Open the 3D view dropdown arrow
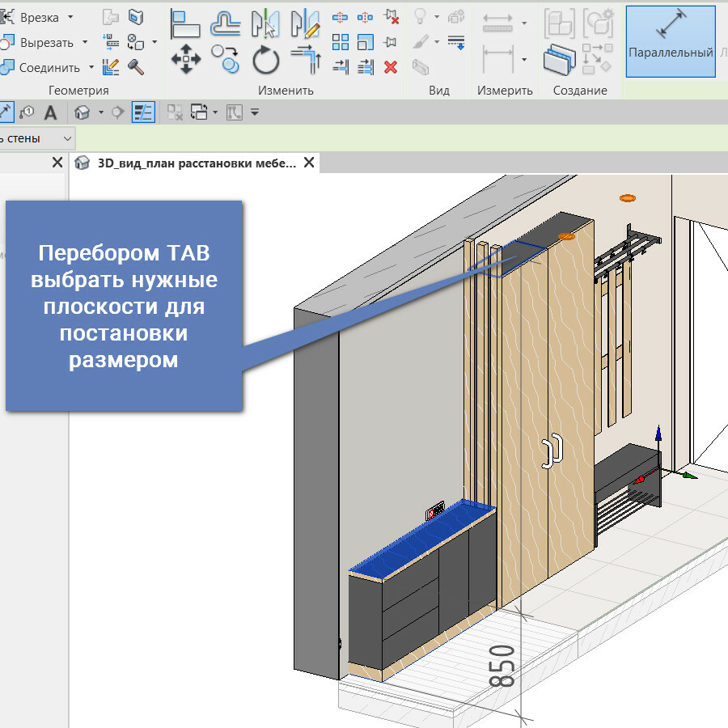728x728 pixels. pos(101,112)
